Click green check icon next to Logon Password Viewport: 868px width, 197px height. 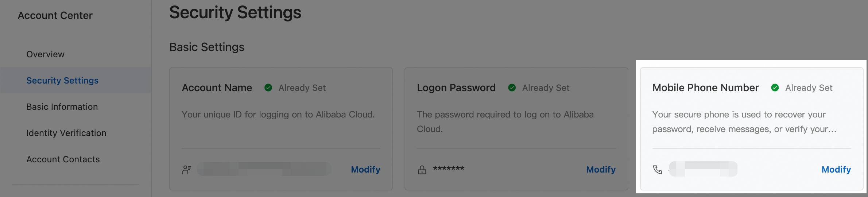[x=512, y=88]
